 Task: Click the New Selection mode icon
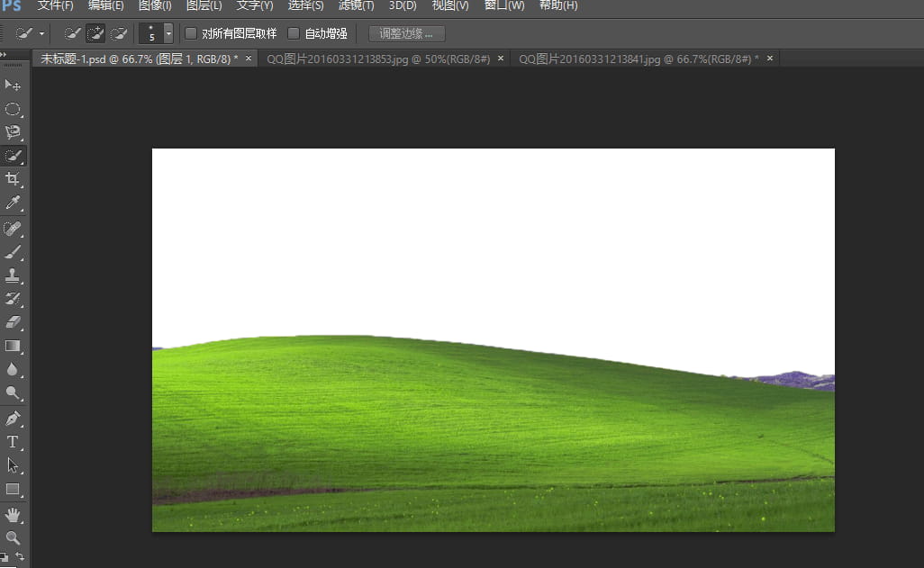(x=72, y=33)
